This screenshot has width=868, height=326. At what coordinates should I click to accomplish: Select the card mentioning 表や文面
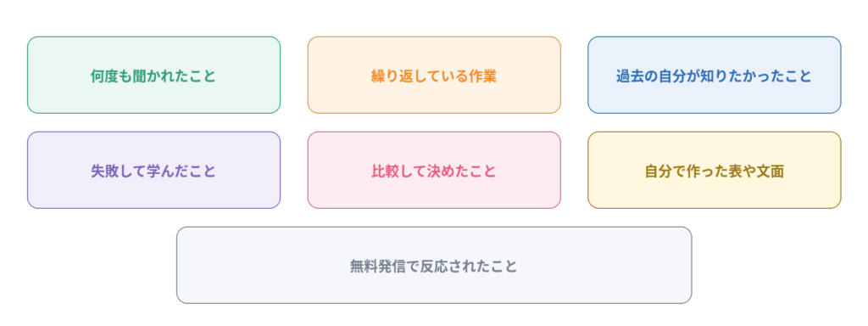714,170
